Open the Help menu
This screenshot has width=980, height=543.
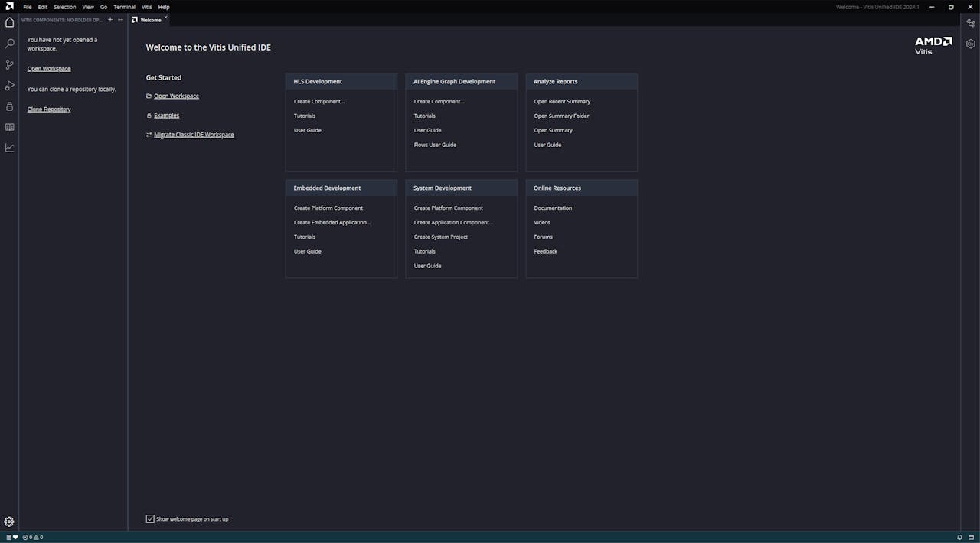[164, 7]
